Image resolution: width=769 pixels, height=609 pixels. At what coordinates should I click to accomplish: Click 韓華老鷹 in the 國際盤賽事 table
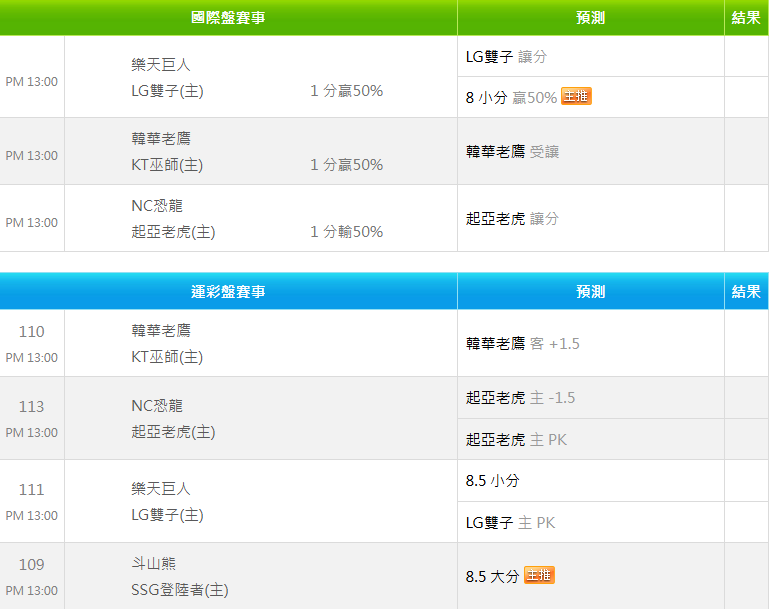pyautogui.click(x=161, y=138)
